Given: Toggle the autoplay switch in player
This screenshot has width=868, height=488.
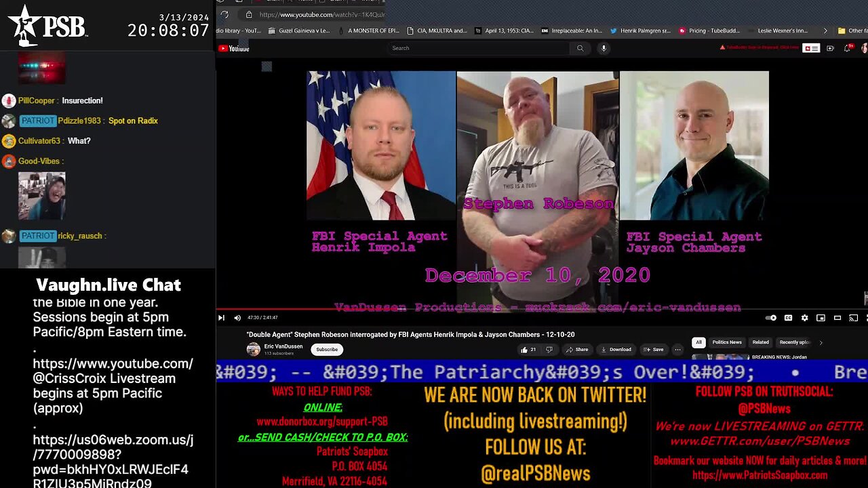Looking at the screenshot, I should 771,318.
